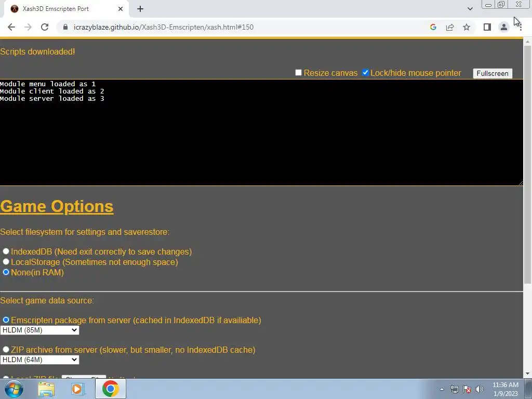Uncheck Lock/hide mouse pointer
532x399 pixels.
tap(365, 73)
